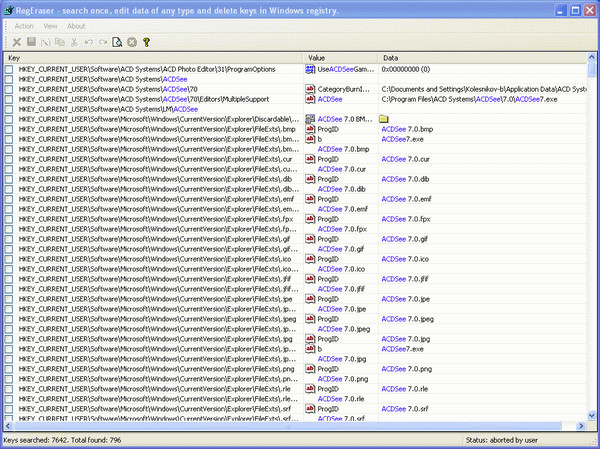Click the RegEraser app icon in title bar
This screenshot has width=600, height=449.
click(x=8, y=10)
